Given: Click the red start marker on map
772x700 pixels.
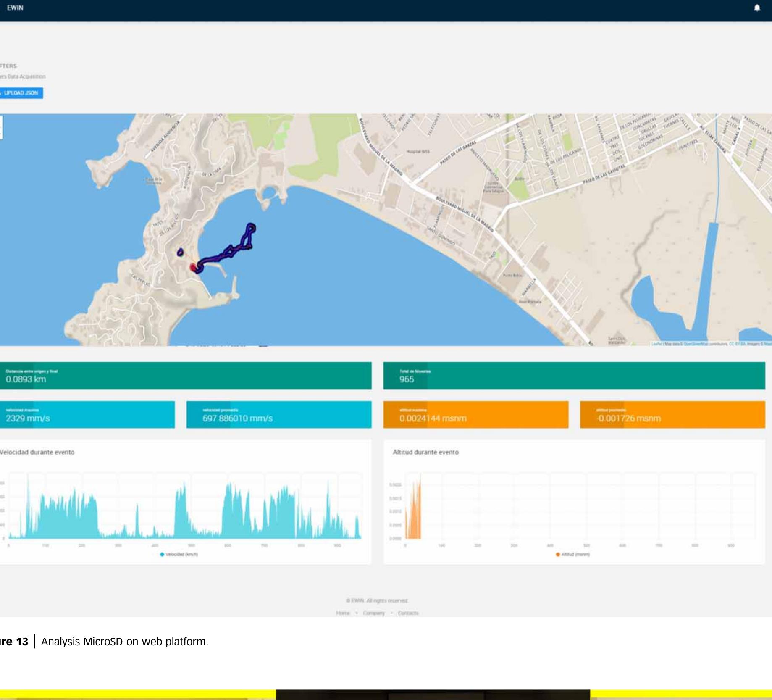Looking at the screenshot, I should (193, 268).
